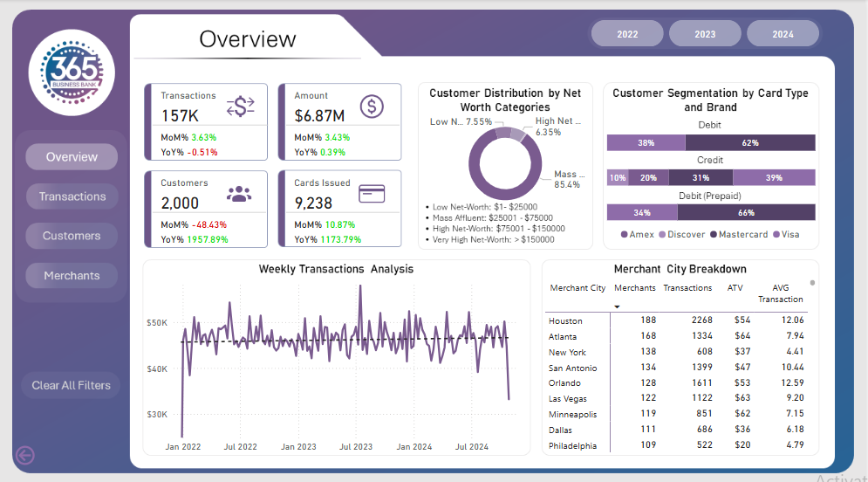The height and width of the screenshot is (482, 868).
Task: Enable the 2024 year filter
Action: tap(783, 34)
